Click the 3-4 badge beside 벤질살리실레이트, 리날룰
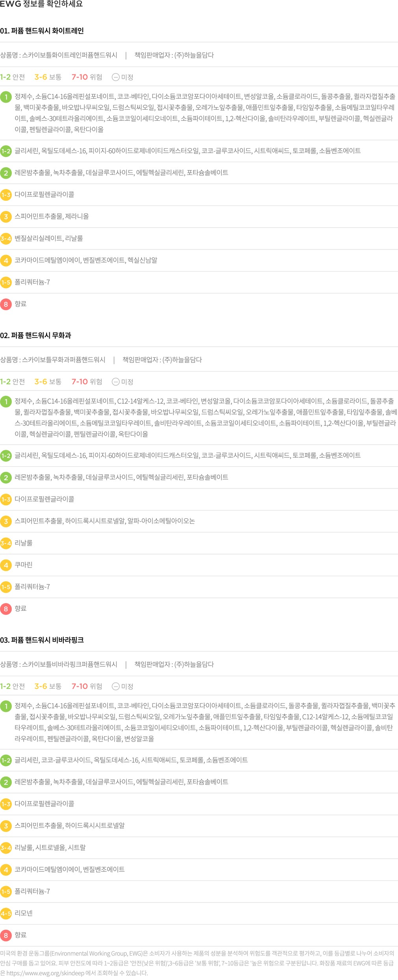Image resolution: width=398 pixels, height=980 pixels. pos(6,239)
